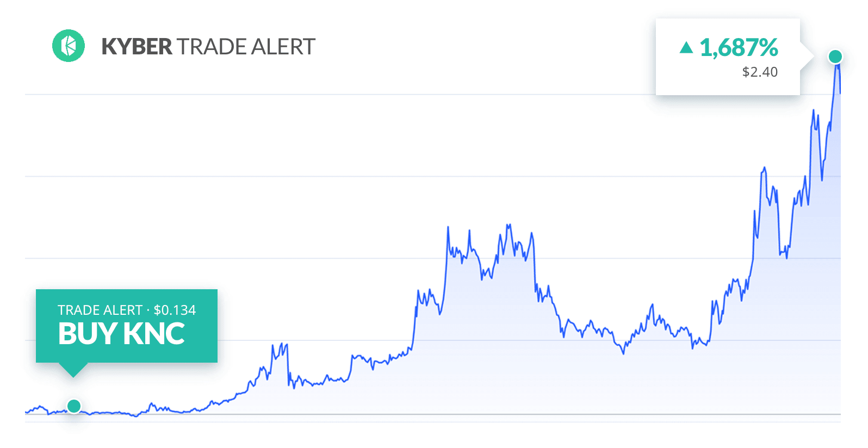
Task: Select the teal marker at the chart's peak
Action: (835, 56)
